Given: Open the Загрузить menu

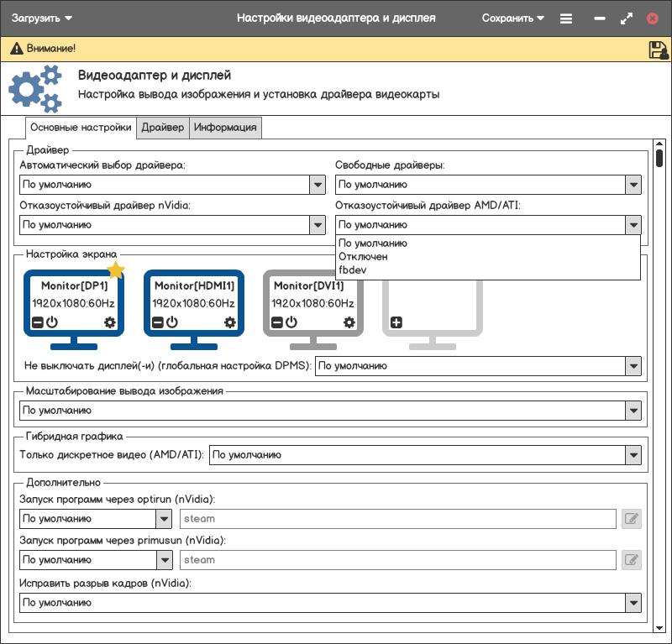Looking at the screenshot, I should 42,18.
